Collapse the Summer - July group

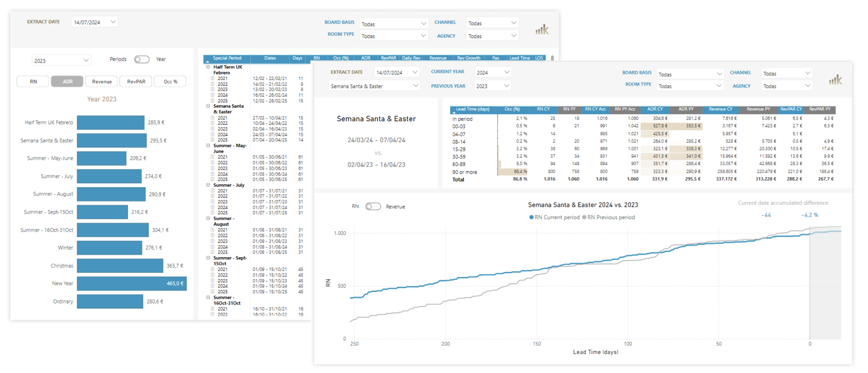(208, 185)
